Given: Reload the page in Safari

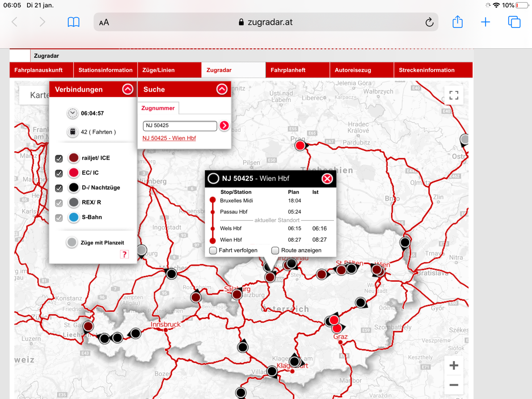Looking at the screenshot, I should (429, 22).
